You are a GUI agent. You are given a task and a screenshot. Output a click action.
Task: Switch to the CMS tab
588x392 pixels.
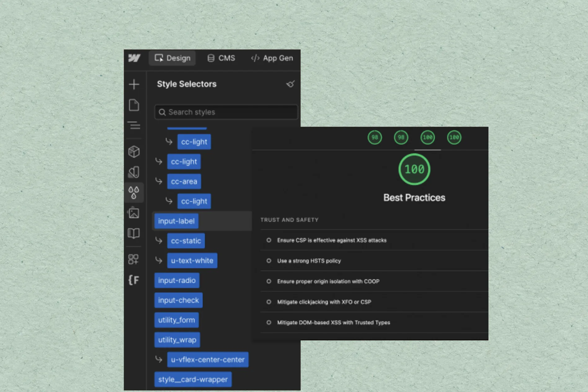click(x=221, y=58)
